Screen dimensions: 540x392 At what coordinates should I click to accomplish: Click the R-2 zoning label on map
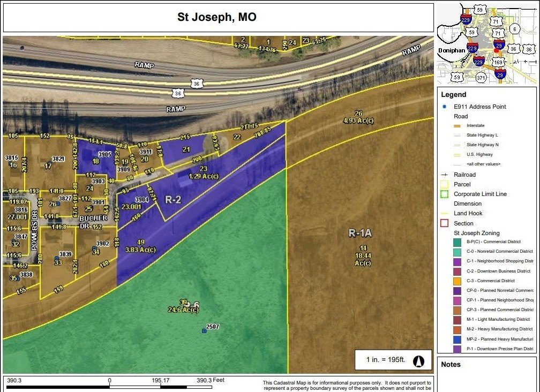(173, 200)
